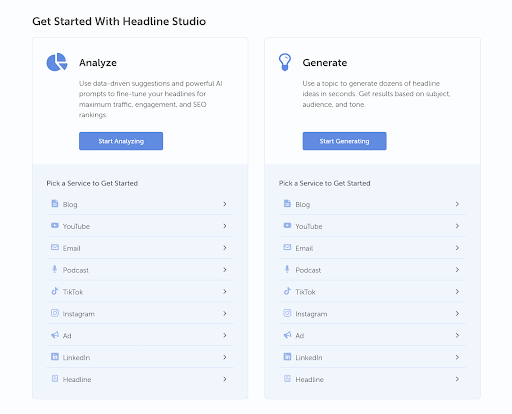
Task: Click Blog document icon under Generate
Action: [x=287, y=203]
